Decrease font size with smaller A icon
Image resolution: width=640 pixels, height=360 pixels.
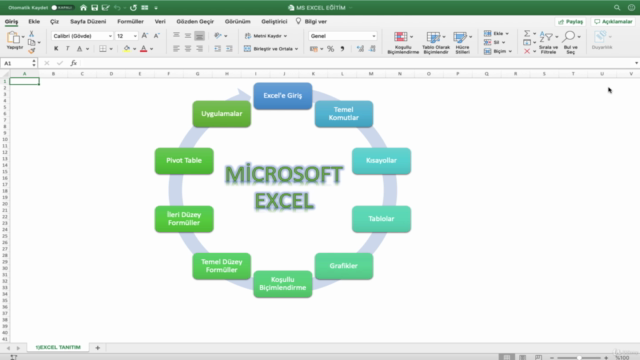(x=157, y=36)
